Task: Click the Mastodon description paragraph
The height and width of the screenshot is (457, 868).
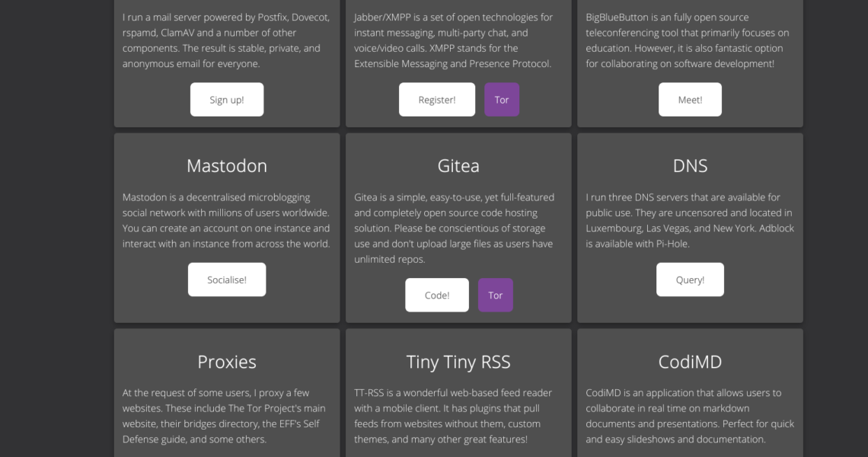Action: [x=227, y=220]
